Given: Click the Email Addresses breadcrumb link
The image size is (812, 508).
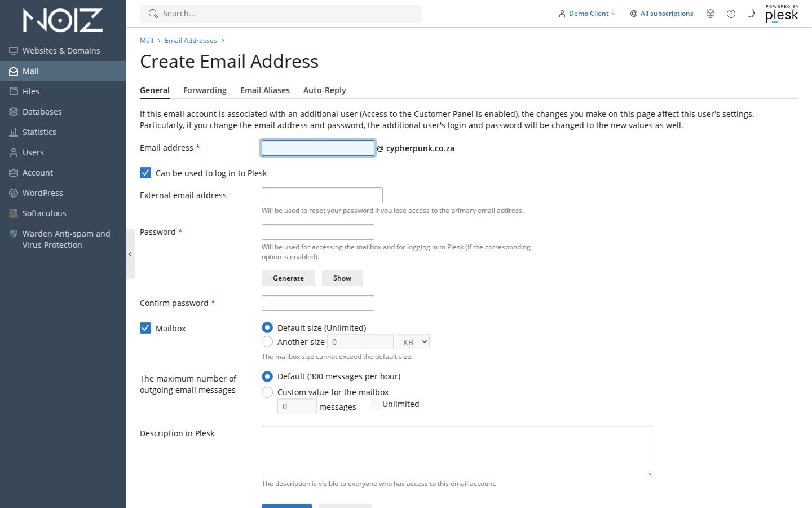Looking at the screenshot, I should pyautogui.click(x=191, y=41).
